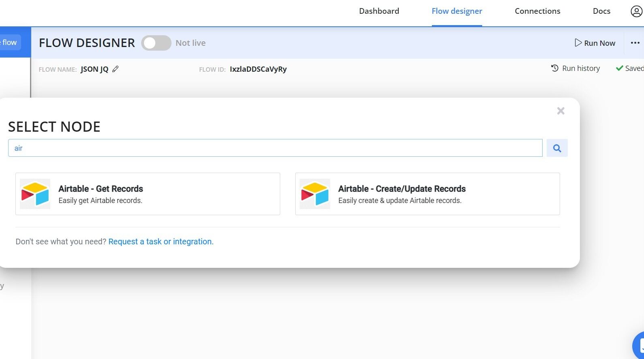Image resolution: width=644 pixels, height=359 pixels.
Task: Click 'Easily get Airtable records.' description
Action: click(x=100, y=201)
